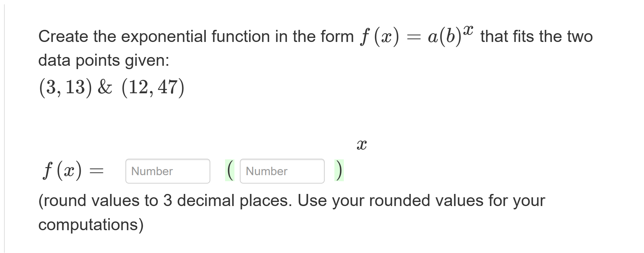The width and height of the screenshot is (644, 253).
Task: Click the word 'computations)' at the bottom
Action: 90,224
